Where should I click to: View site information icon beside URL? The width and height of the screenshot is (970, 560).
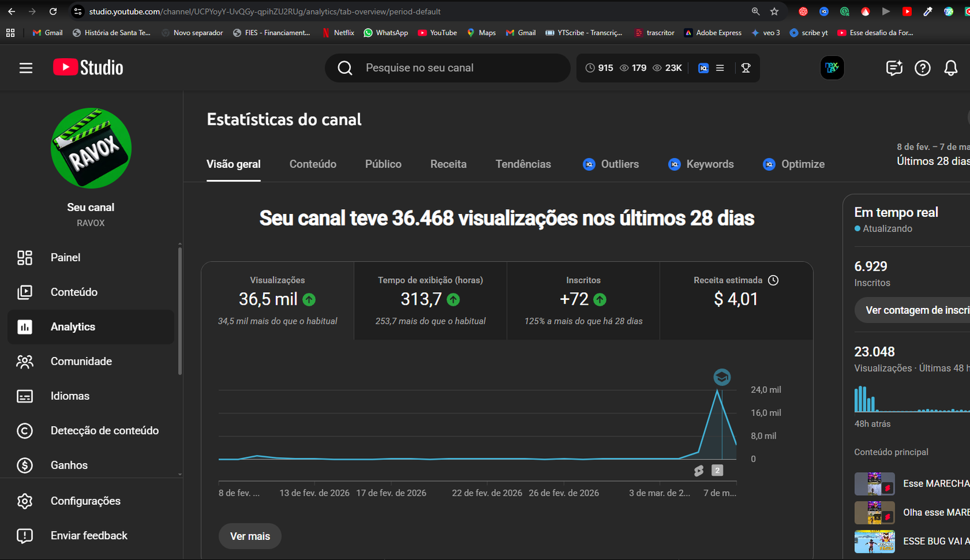78,12
